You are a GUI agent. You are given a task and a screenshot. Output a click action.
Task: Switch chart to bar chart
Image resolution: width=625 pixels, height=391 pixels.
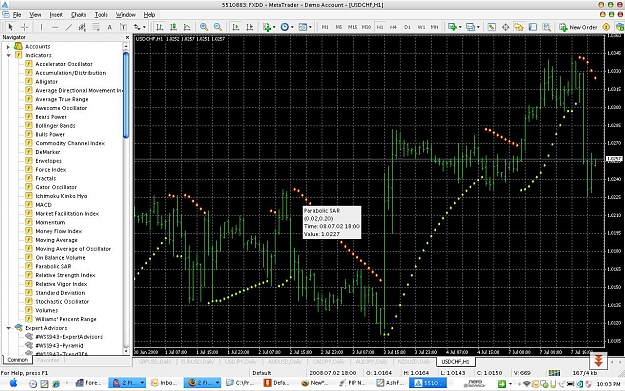point(159,27)
